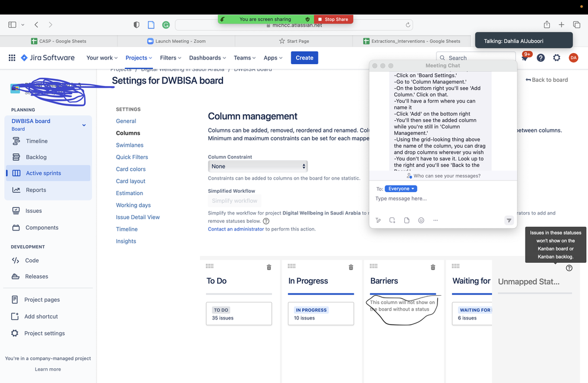Show the Safari tab overview

tap(576, 25)
